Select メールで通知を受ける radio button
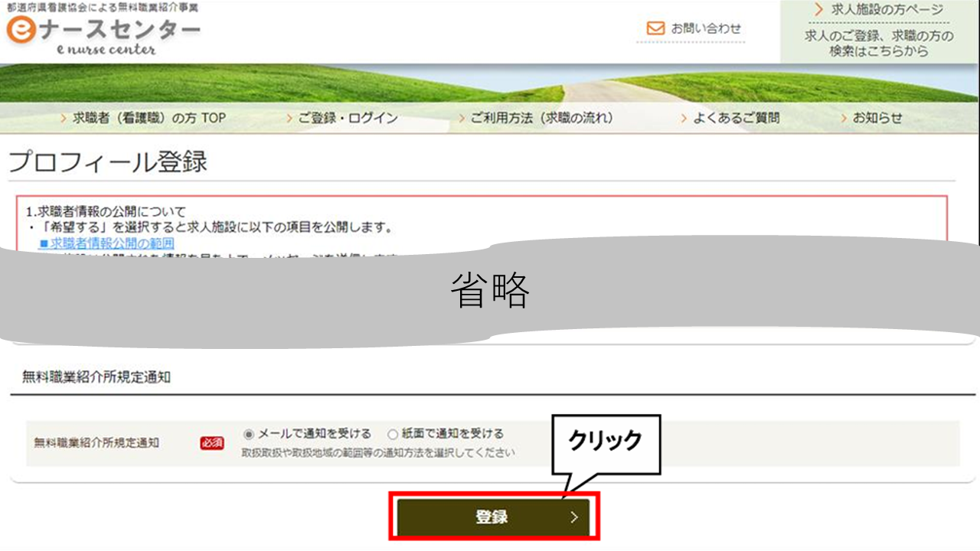The height and width of the screenshot is (551, 980). point(248,434)
